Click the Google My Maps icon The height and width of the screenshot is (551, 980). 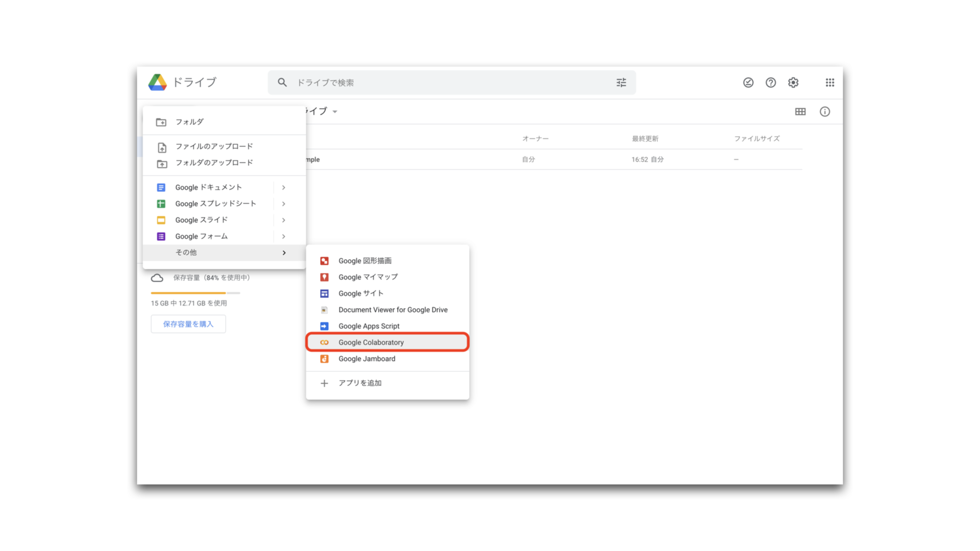click(324, 277)
